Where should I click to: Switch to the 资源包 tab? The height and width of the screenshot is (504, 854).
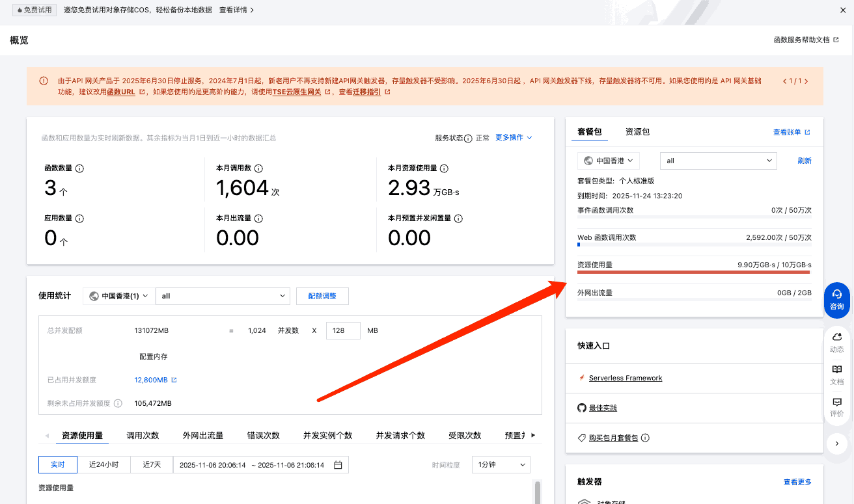click(637, 132)
